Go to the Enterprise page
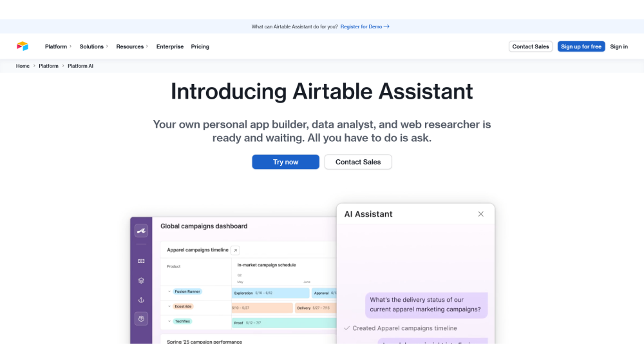 click(x=169, y=46)
